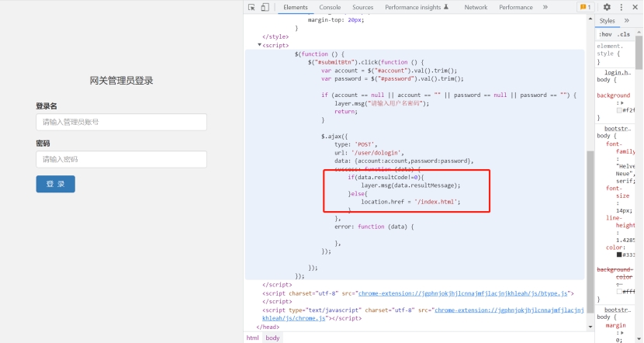
Task: Click the var password declaration line
Action: pyautogui.click(x=393, y=78)
